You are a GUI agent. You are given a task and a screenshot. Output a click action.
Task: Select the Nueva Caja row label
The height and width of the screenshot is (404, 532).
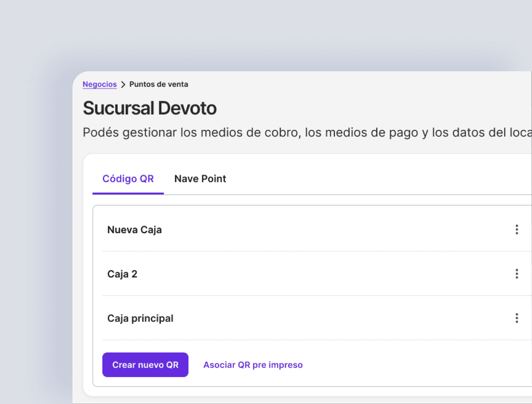(x=134, y=230)
